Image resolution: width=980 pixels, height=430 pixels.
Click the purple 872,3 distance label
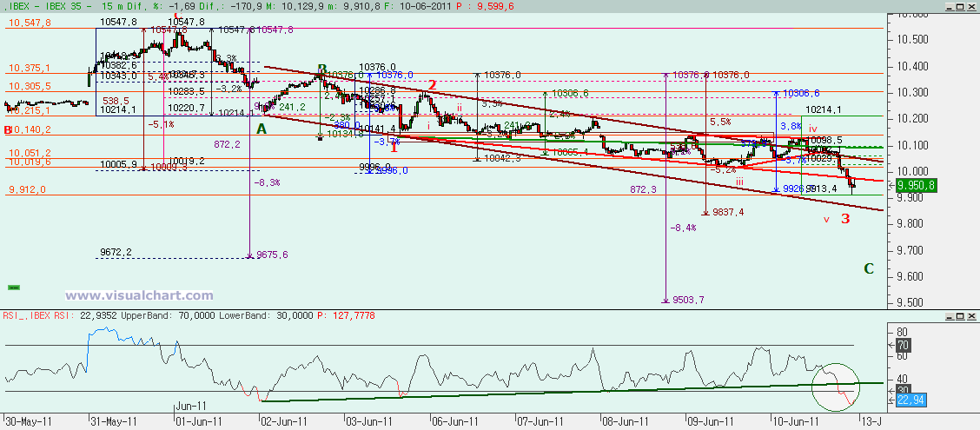[643, 189]
